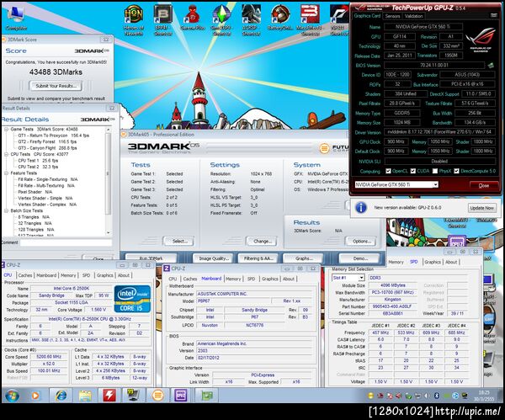Viewport: 505px width, 420px height.
Task: Open Graphics tab in right CPU-Z window
Action: 433,262
